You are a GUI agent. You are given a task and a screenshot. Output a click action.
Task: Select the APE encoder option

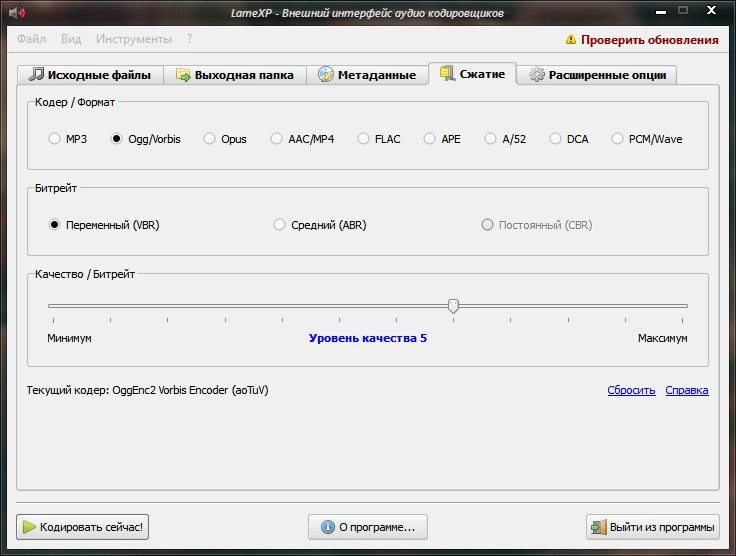[429, 139]
